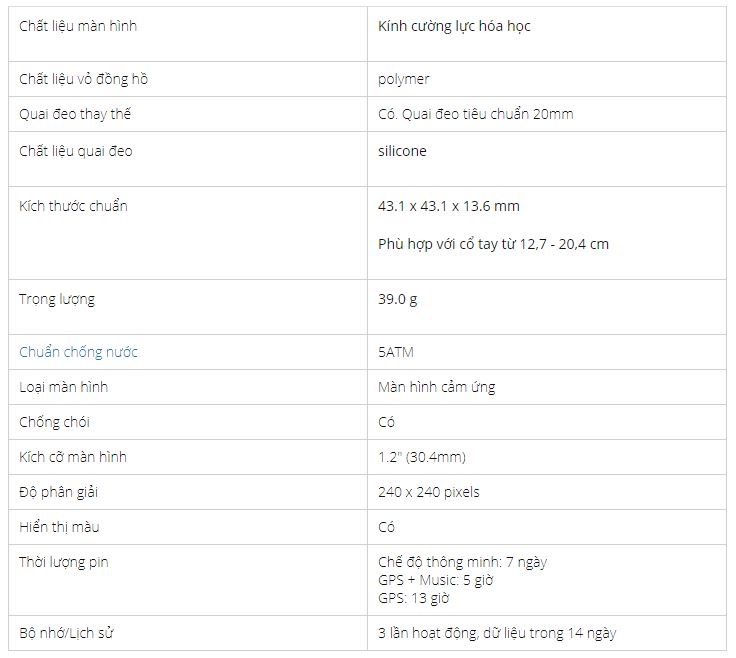Image resolution: width=736 pixels, height=658 pixels.
Task: Click the "5ATM" water rating value
Action: tap(396, 352)
